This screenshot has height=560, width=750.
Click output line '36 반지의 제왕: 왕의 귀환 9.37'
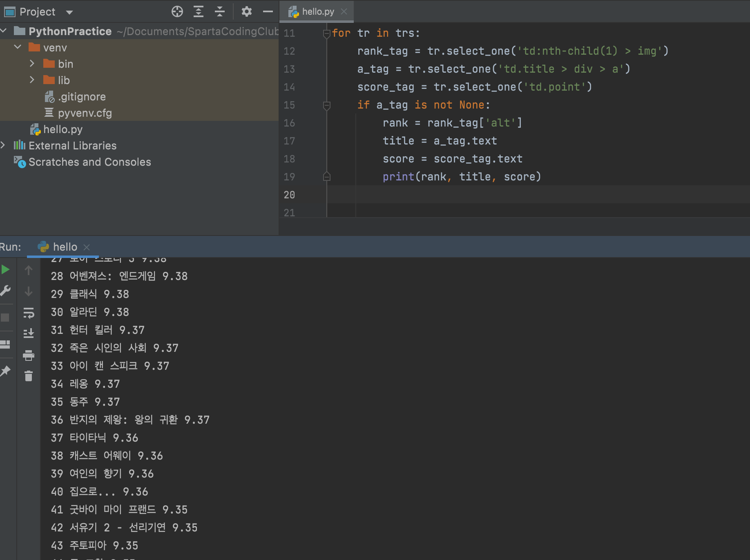pyautogui.click(x=130, y=420)
